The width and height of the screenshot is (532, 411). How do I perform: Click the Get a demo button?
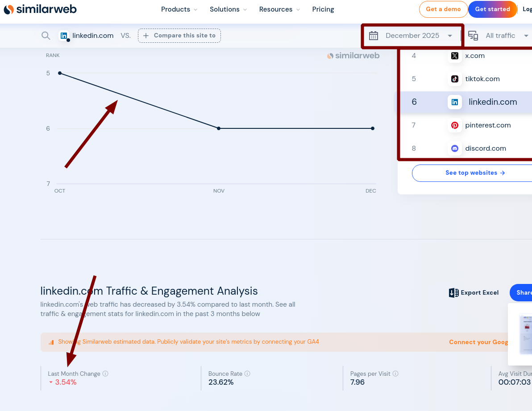(x=443, y=9)
